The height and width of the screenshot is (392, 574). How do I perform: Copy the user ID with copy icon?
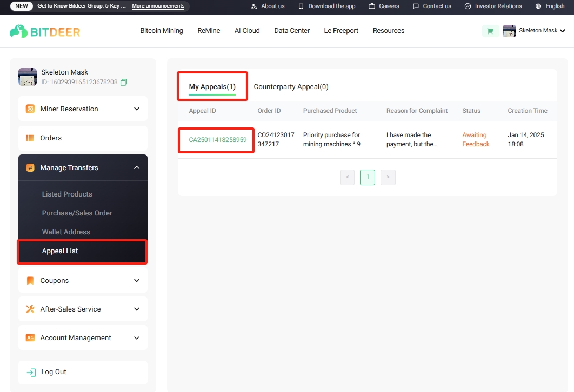[124, 82]
